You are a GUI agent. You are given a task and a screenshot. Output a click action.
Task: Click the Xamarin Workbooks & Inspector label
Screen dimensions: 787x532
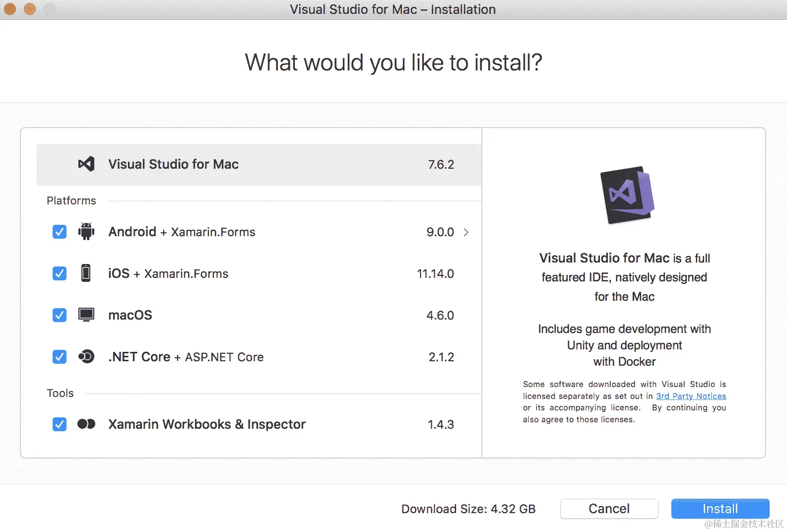[x=207, y=424]
